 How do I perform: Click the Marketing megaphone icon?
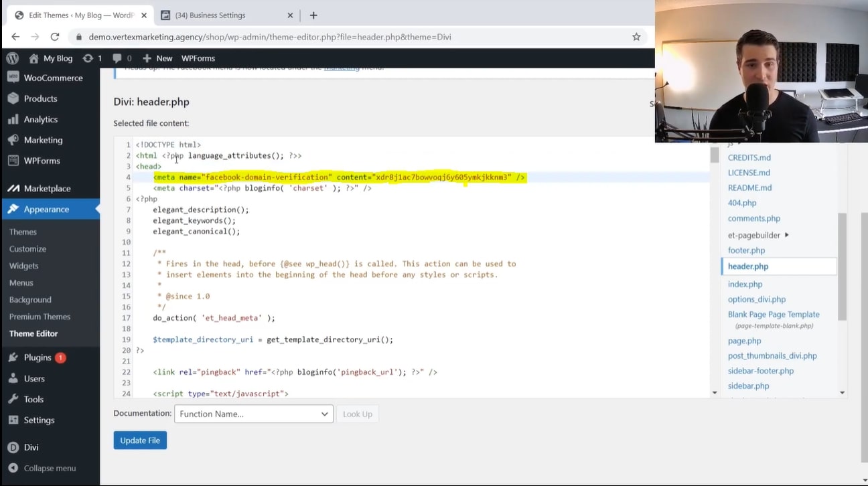click(x=13, y=140)
